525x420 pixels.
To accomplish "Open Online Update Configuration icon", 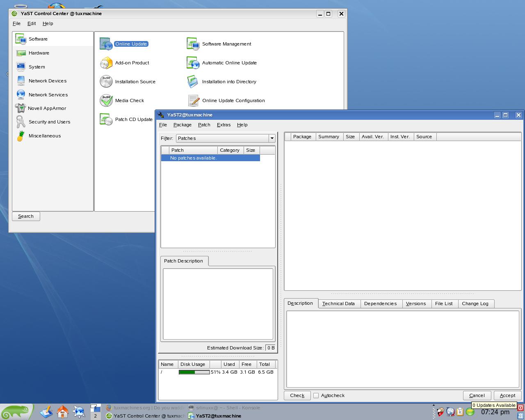I will click(193, 100).
